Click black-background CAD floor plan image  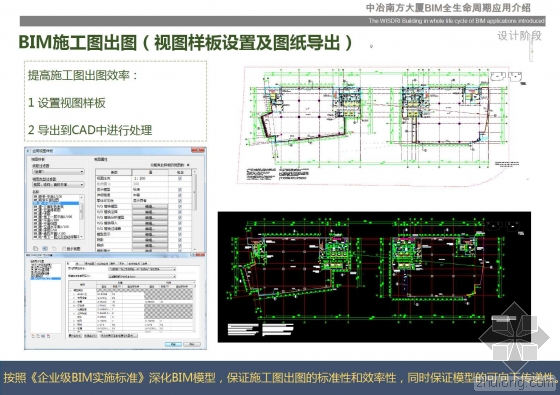point(374,277)
